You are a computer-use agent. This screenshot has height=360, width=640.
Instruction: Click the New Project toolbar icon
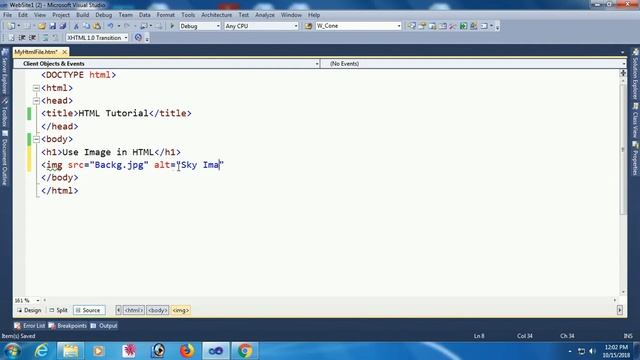point(11,26)
